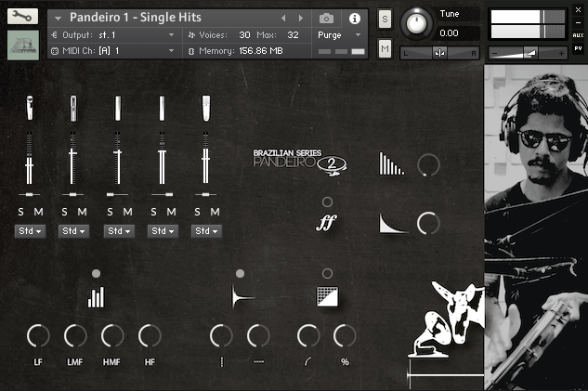Mute the first mic channel
The height and width of the screenshot is (391, 588).
(x=38, y=212)
